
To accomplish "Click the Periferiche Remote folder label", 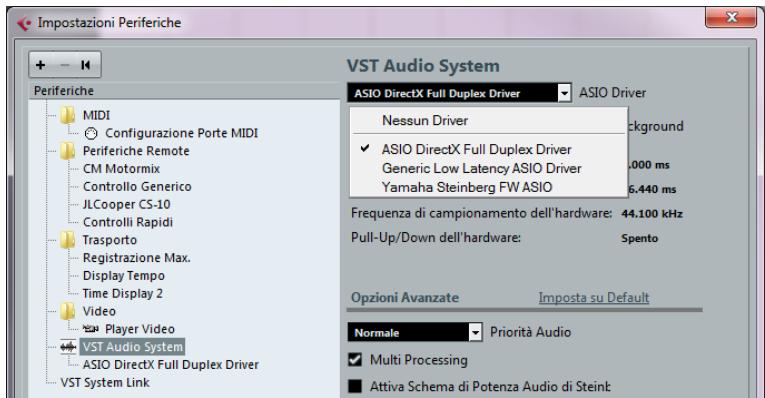I will click(x=136, y=151).
